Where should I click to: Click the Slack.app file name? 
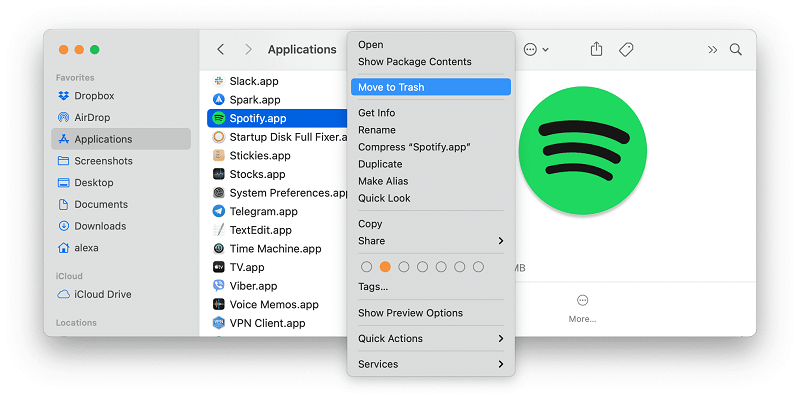[x=254, y=81]
